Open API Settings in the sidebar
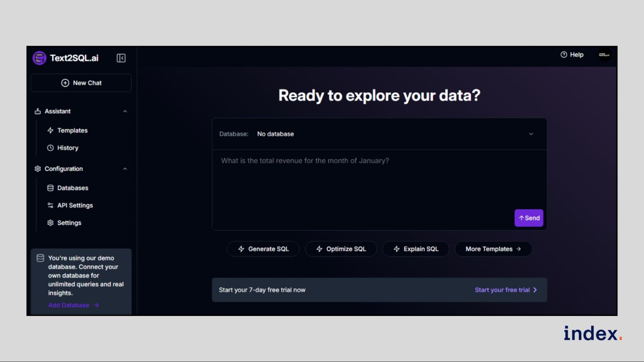The height and width of the screenshot is (362, 644). [x=75, y=205]
